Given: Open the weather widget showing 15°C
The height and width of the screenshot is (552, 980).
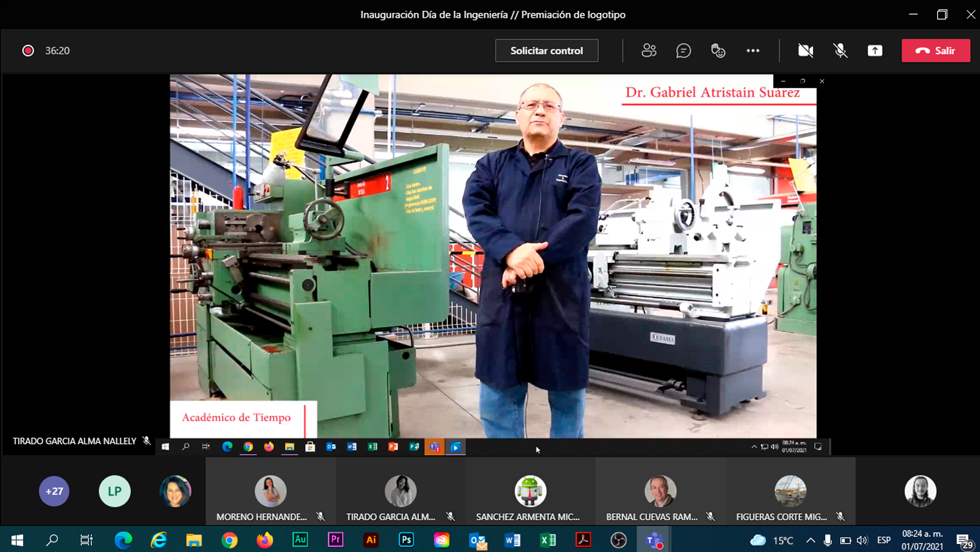Looking at the screenshot, I should click(x=772, y=540).
